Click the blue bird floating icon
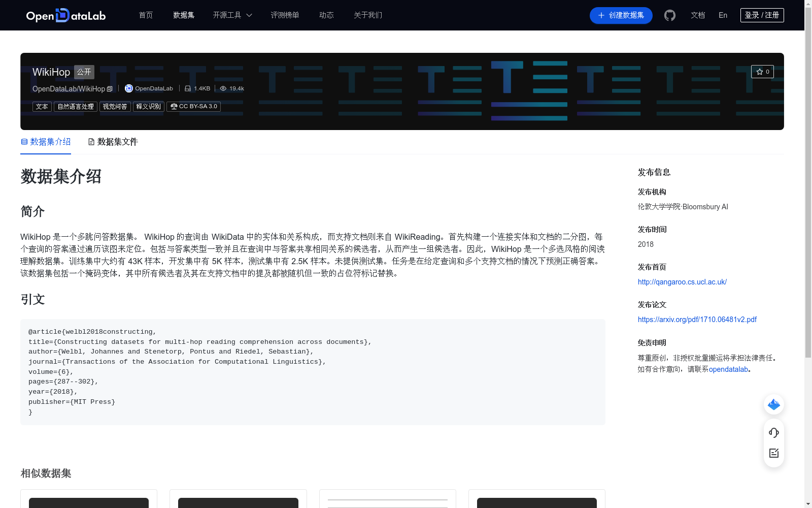This screenshot has height=508, width=812. pyautogui.click(x=774, y=404)
